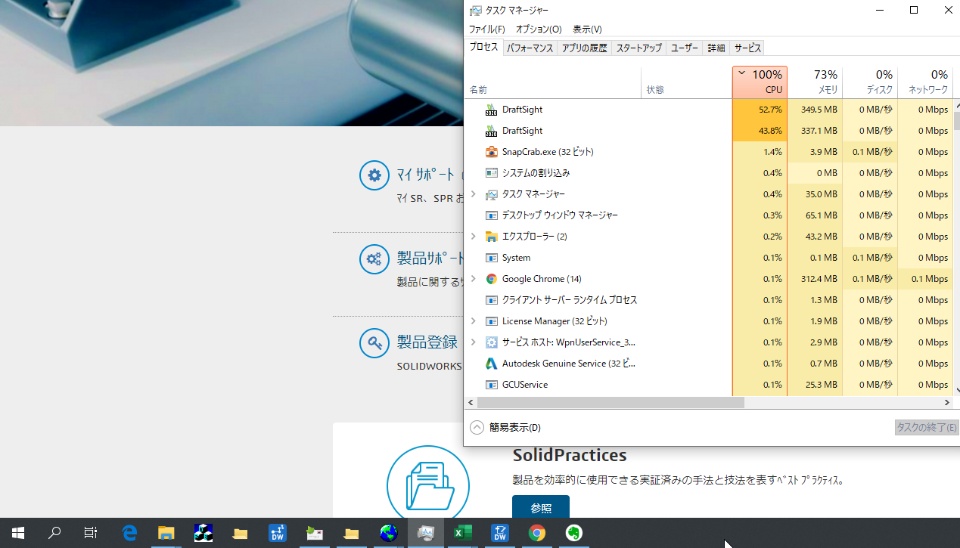960x548 pixels.
Task: Expand the サービス ホスト WpnUserService group
Action: pyautogui.click(x=473, y=342)
